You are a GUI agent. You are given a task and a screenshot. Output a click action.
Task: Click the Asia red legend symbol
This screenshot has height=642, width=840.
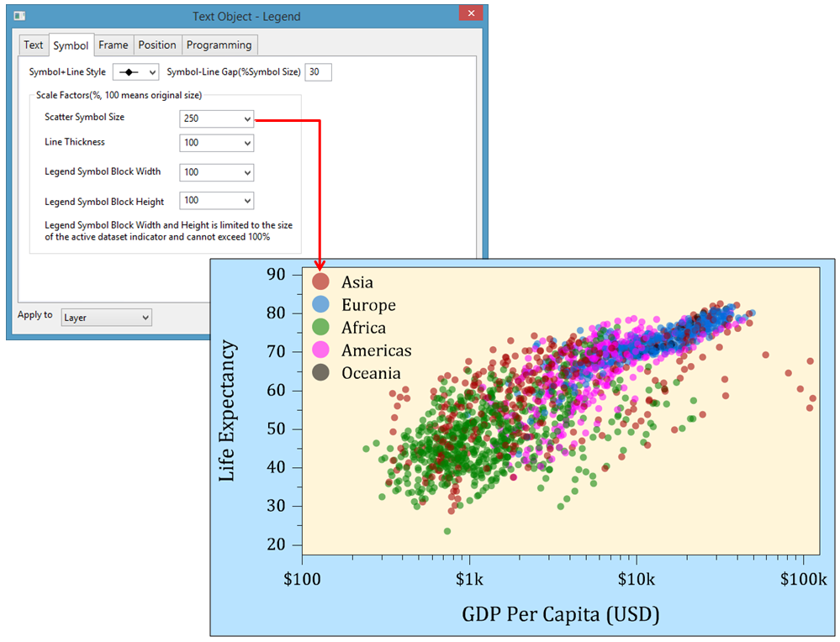[x=320, y=282]
